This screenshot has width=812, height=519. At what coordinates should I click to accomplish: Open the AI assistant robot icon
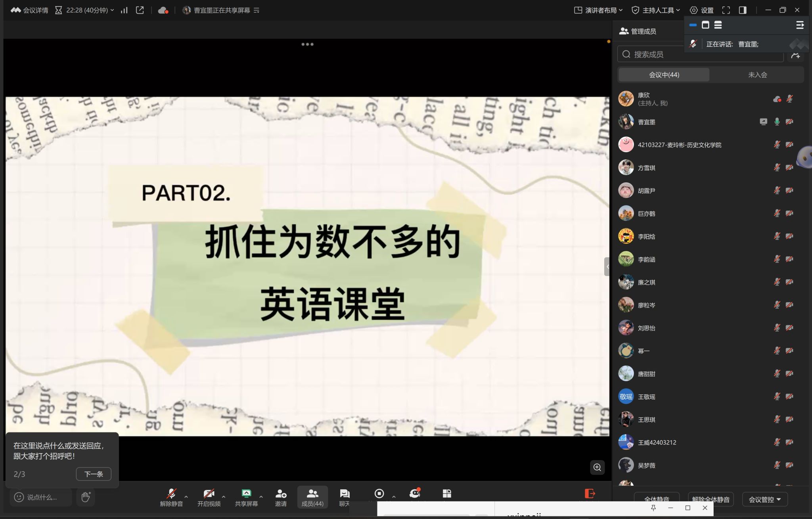pos(415,493)
